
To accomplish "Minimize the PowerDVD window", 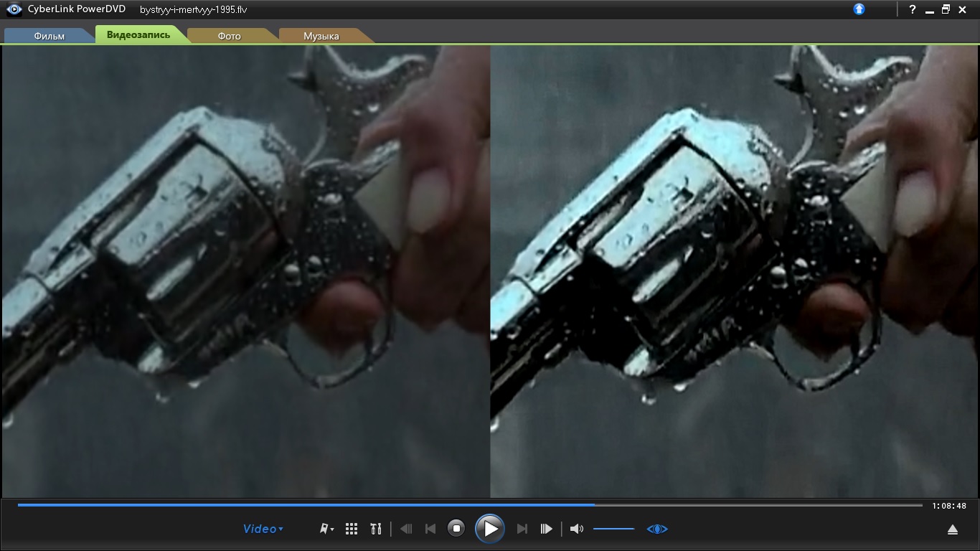I will click(x=930, y=10).
